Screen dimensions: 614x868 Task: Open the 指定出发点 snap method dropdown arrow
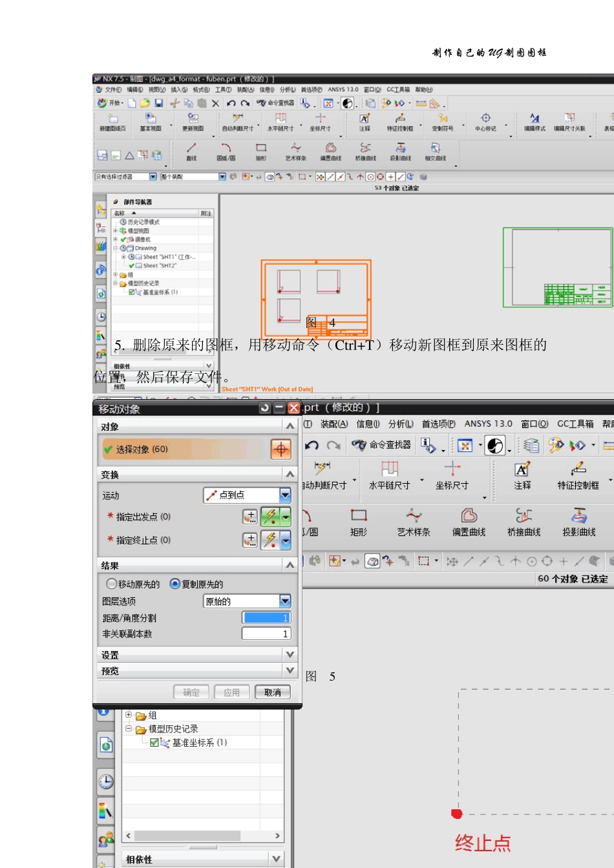[286, 517]
